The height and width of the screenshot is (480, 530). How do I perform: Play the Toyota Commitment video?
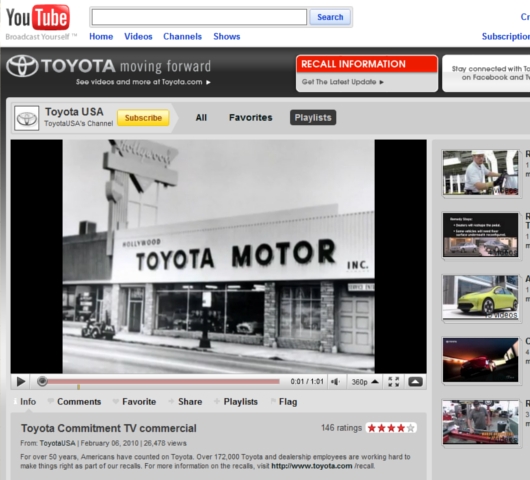21,382
